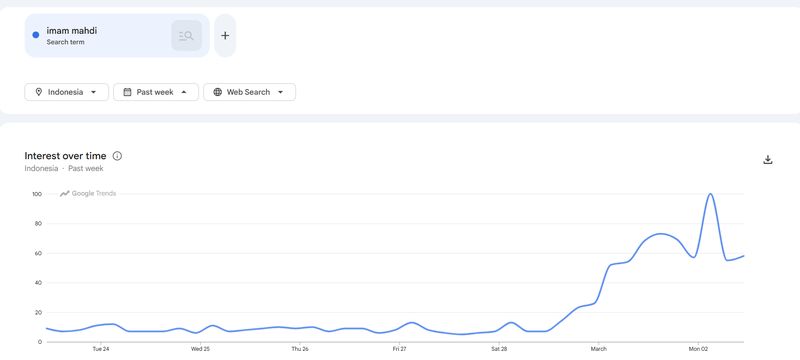Click the Thu 26 axis label
This screenshot has height=360, width=800.
coord(299,349)
